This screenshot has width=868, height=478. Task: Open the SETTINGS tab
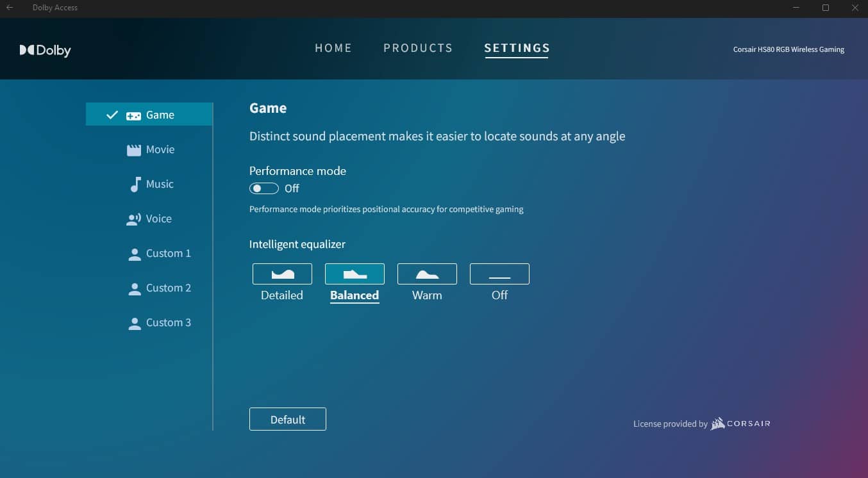pos(517,48)
